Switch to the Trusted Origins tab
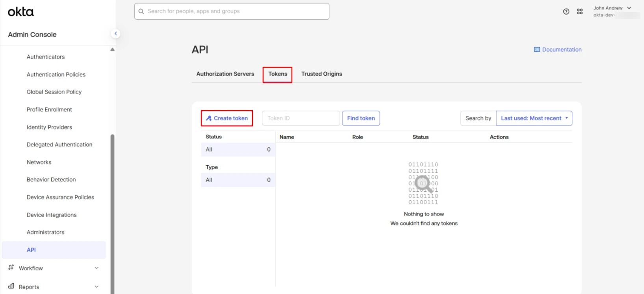This screenshot has height=294, width=644. click(322, 74)
